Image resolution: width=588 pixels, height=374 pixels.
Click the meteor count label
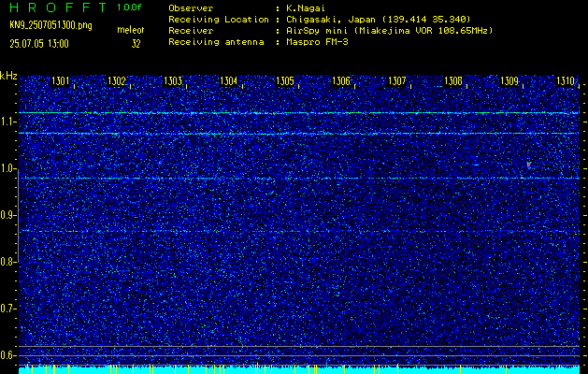(131, 30)
